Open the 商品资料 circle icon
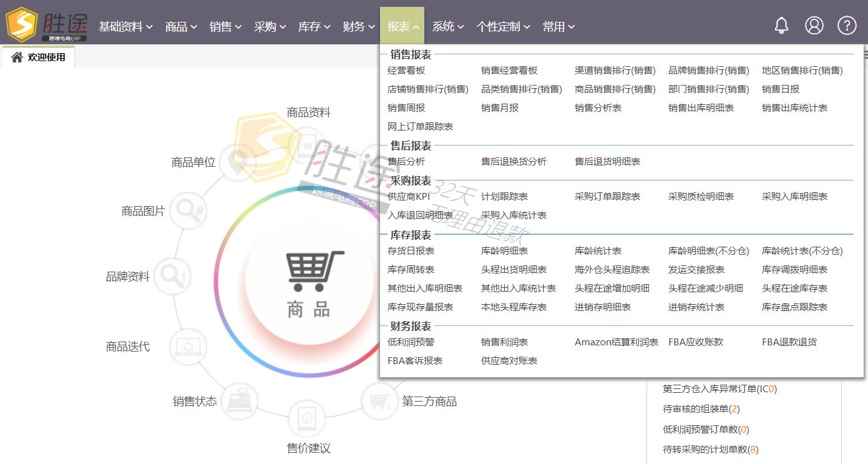The width and height of the screenshot is (868, 464). pyautogui.click(x=306, y=145)
